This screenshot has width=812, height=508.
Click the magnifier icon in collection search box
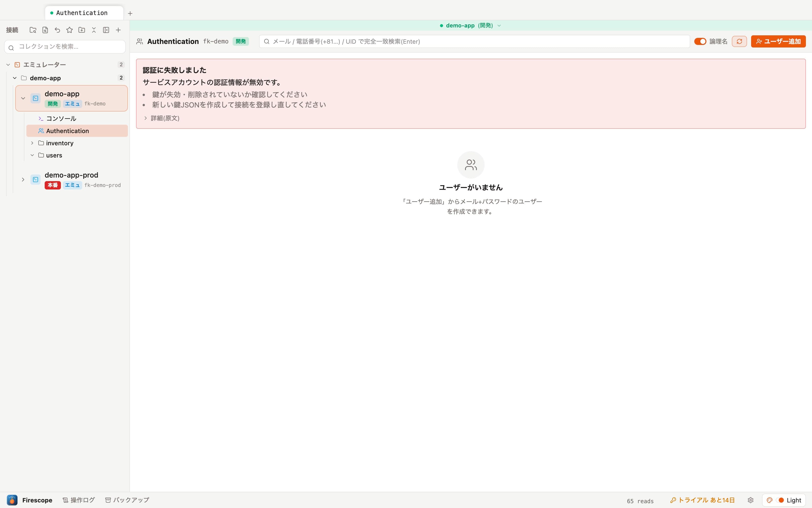point(11,48)
